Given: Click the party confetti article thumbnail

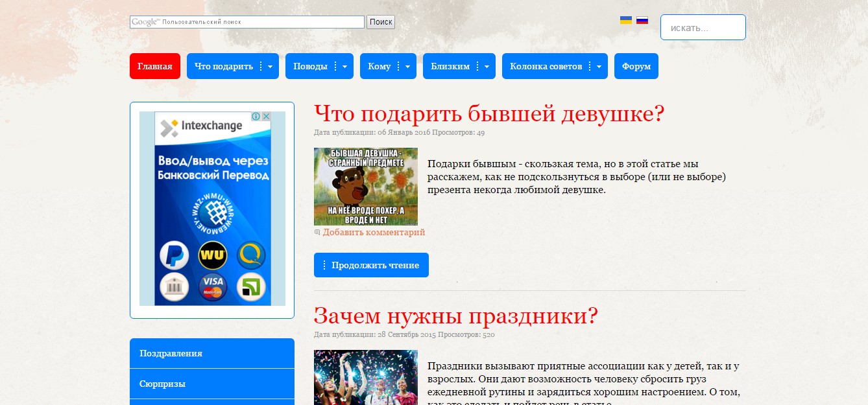Looking at the screenshot, I should [366, 377].
